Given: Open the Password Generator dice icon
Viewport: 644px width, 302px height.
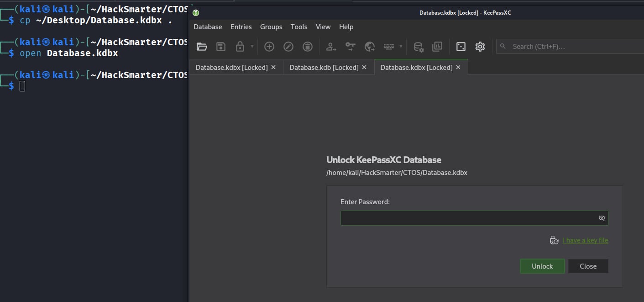Looking at the screenshot, I should coord(461,47).
